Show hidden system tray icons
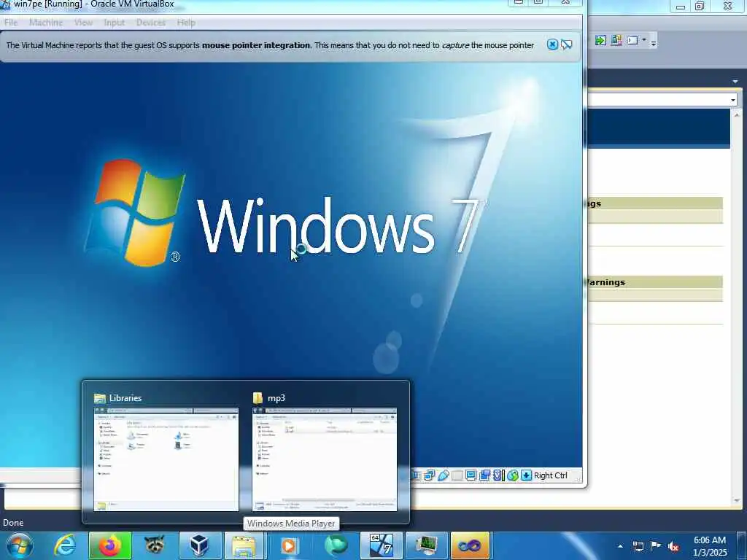 pyautogui.click(x=620, y=546)
